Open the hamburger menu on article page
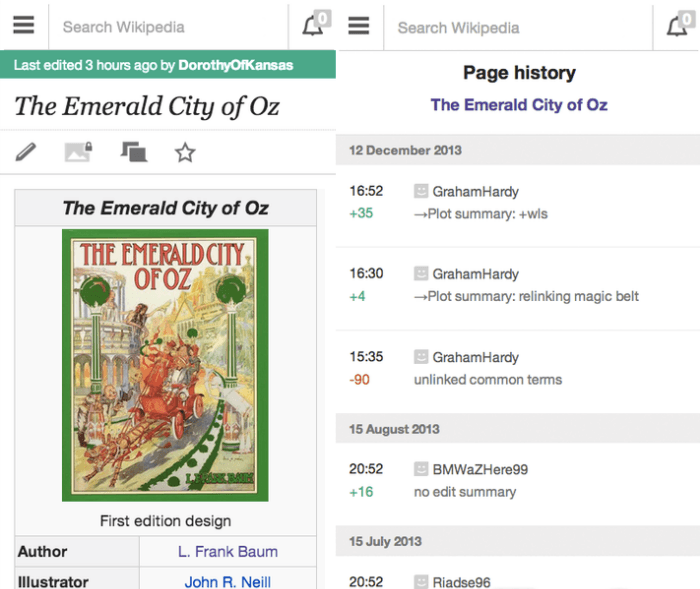700x589 pixels. click(x=24, y=27)
